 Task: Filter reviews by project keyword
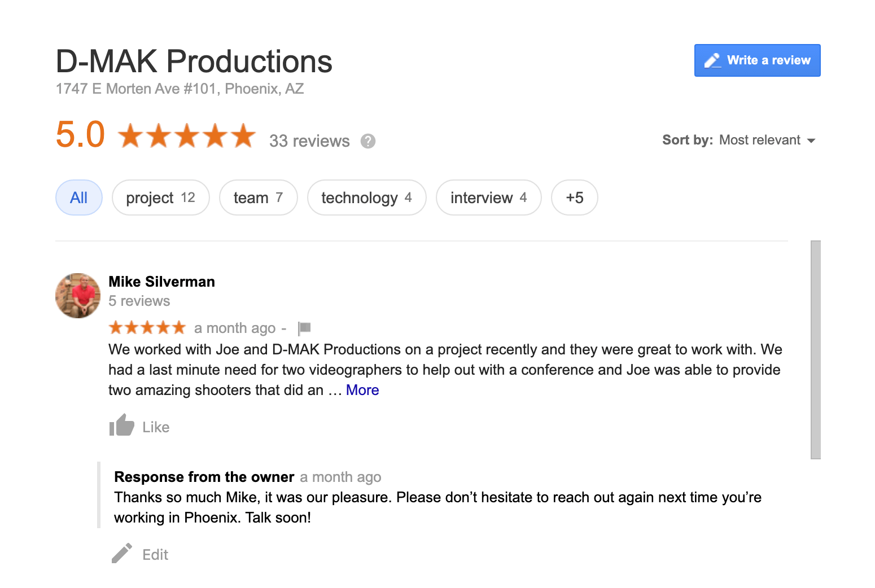pos(161,198)
